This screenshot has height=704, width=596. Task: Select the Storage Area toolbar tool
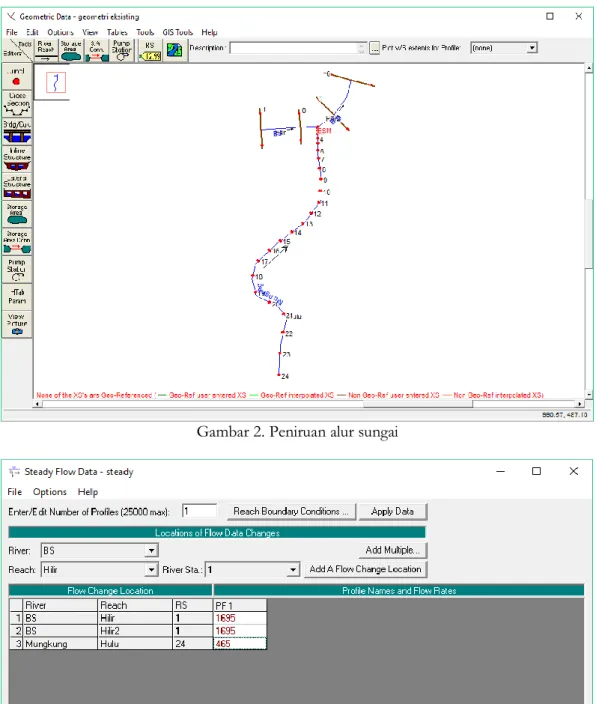[71, 50]
